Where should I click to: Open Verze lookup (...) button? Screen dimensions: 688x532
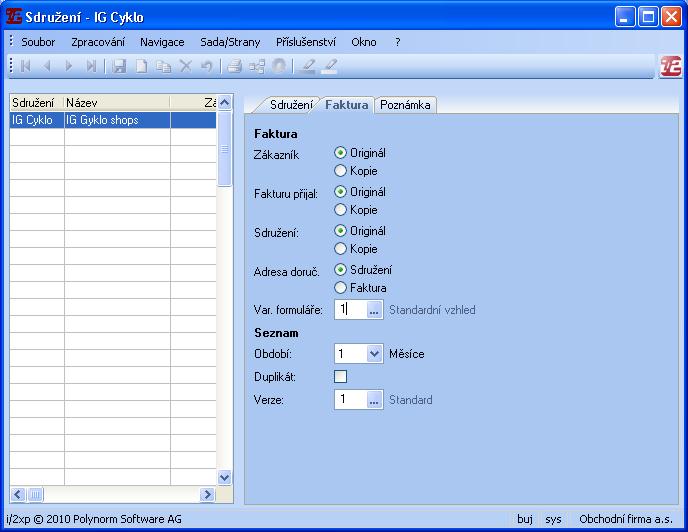point(374,400)
